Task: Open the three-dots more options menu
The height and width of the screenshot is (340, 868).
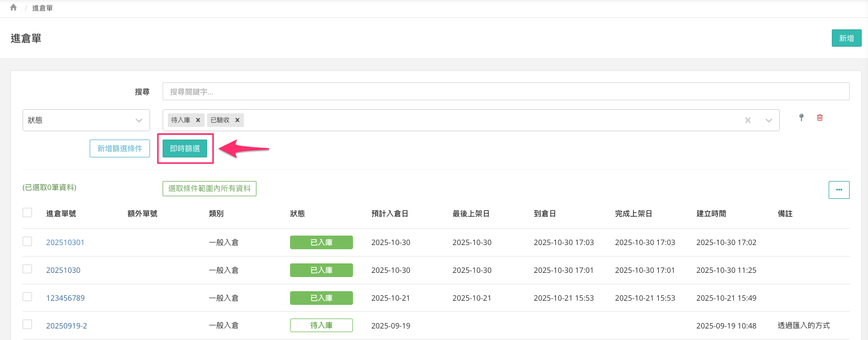Action: click(839, 190)
